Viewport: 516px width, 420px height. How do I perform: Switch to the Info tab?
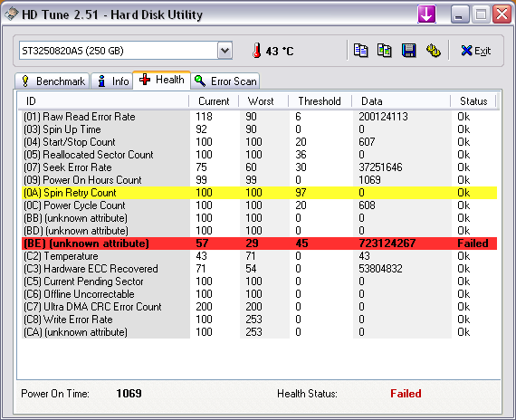point(112,81)
